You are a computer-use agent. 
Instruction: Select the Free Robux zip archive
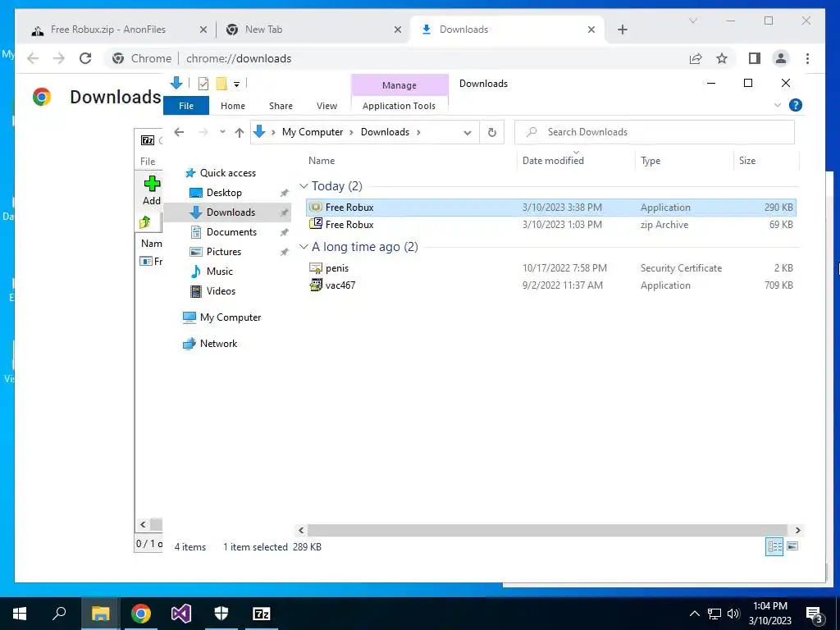coord(551,225)
